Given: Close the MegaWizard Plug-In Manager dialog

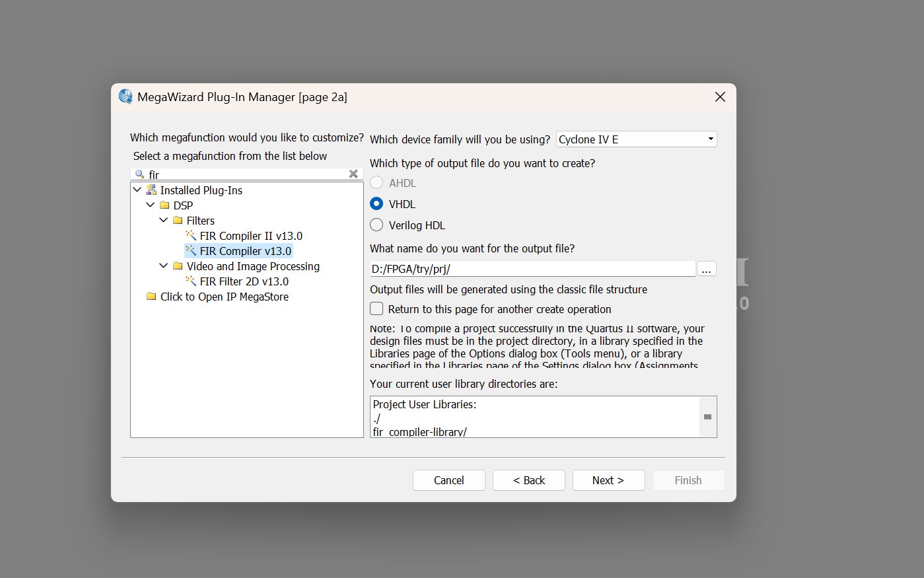Looking at the screenshot, I should [x=721, y=97].
